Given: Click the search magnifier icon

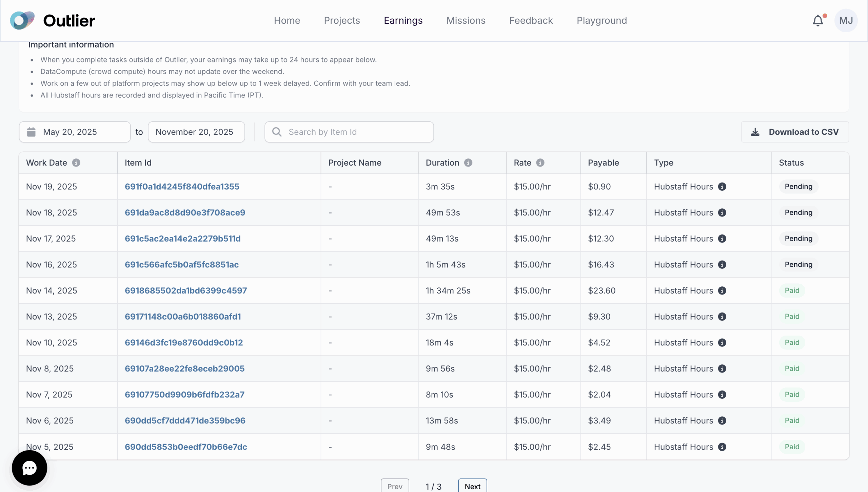Looking at the screenshot, I should tap(277, 132).
